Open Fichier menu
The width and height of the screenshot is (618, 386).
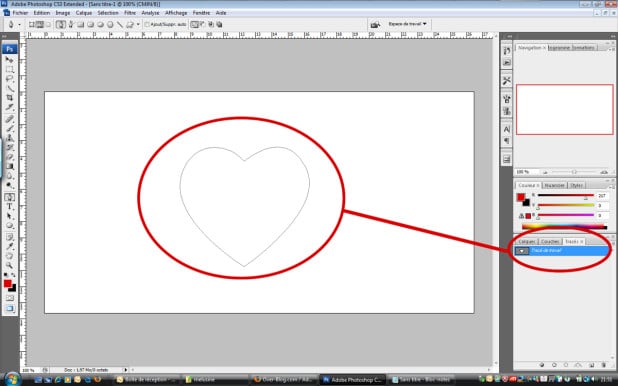coord(20,13)
